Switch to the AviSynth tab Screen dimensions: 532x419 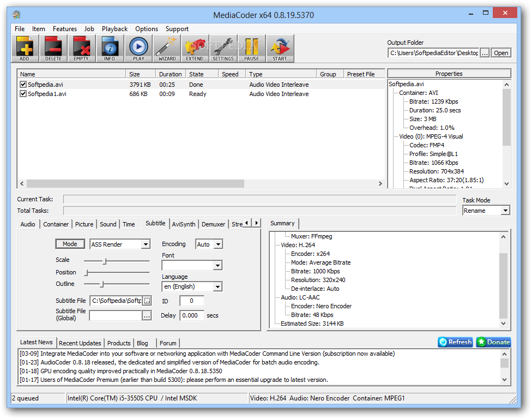[184, 224]
